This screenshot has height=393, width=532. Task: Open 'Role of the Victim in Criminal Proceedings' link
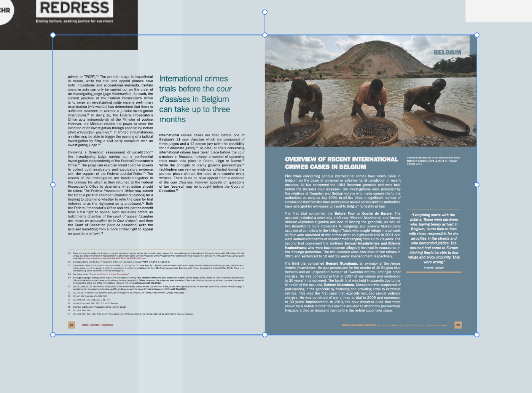click(x=108, y=274)
